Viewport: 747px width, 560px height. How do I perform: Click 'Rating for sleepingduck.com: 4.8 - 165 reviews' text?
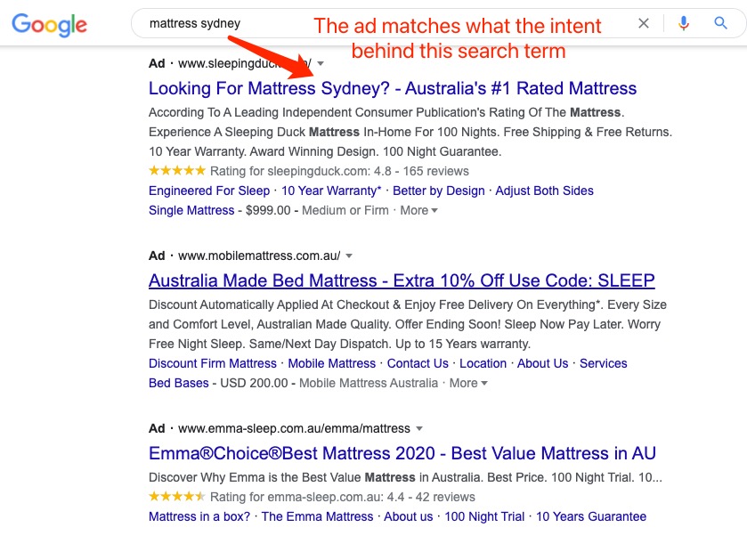click(x=340, y=171)
